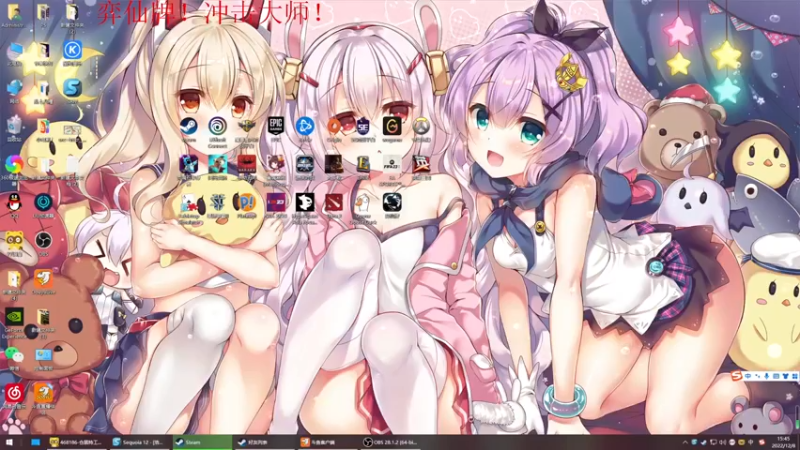
Task: Launch the orange P! Pummel Party icon
Action: tap(246, 205)
